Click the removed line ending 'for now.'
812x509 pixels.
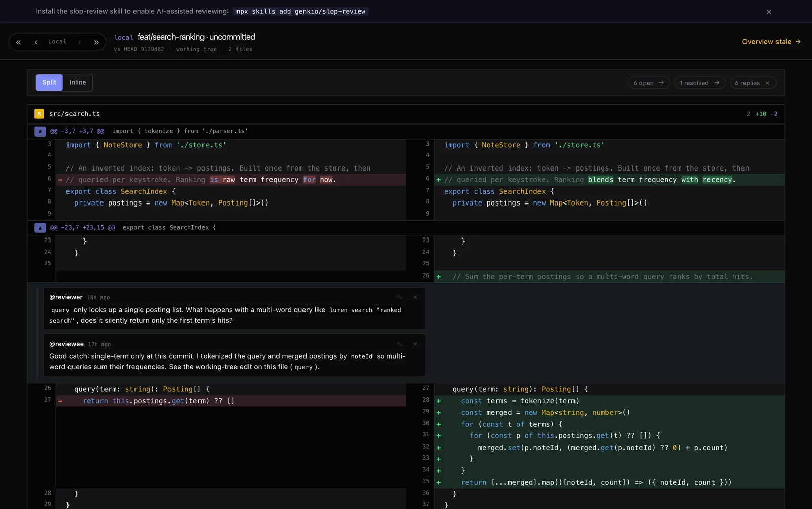[x=231, y=180]
